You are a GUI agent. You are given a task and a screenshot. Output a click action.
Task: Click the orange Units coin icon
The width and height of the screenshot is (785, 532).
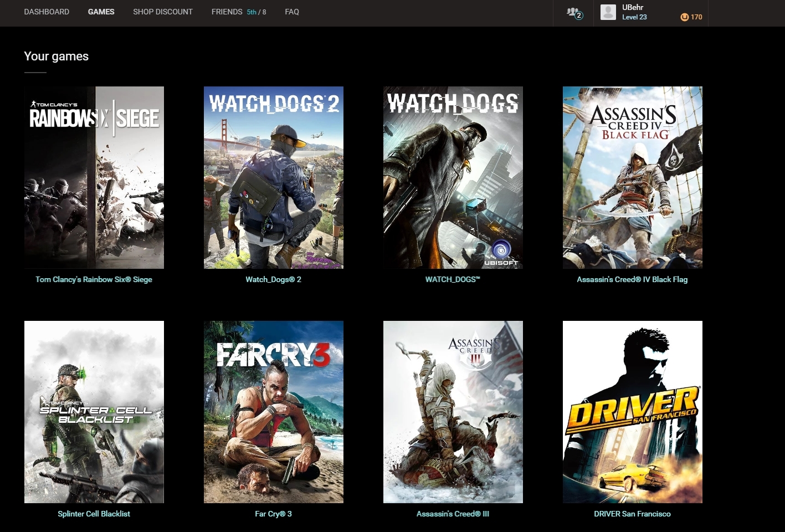[684, 17]
